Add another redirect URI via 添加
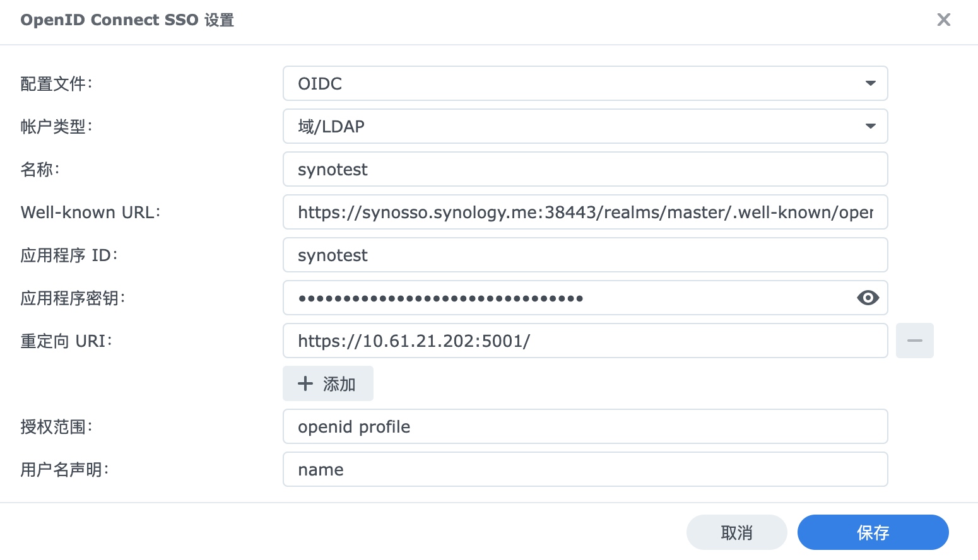This screenshot has height=560, width=978. pyautogui.click(x=328, y=383)
